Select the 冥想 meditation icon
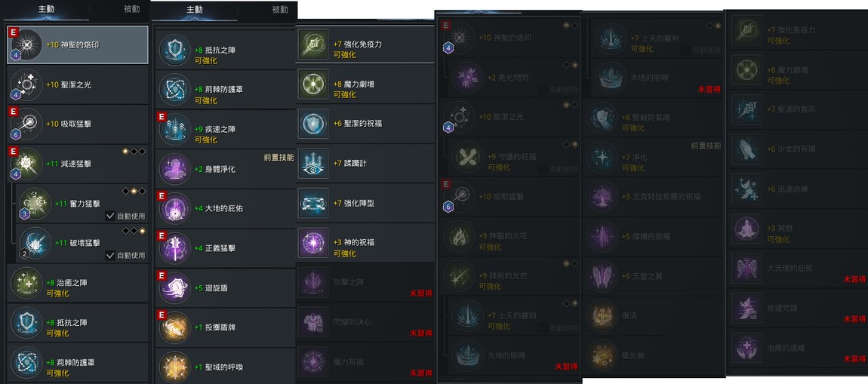Image resolution: width=868 pixels, height=384 pixels. click(x=746, y=229)
